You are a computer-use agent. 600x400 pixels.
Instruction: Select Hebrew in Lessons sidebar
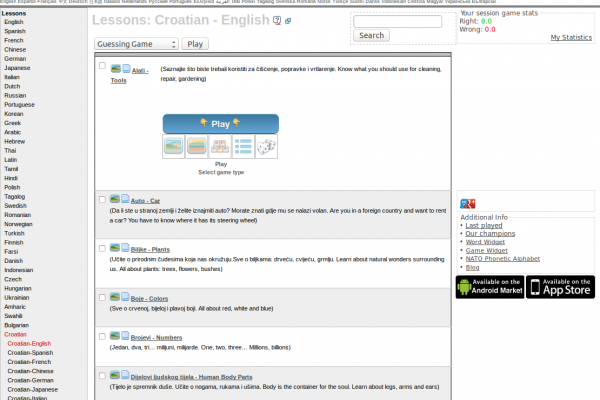pos(15,141)
